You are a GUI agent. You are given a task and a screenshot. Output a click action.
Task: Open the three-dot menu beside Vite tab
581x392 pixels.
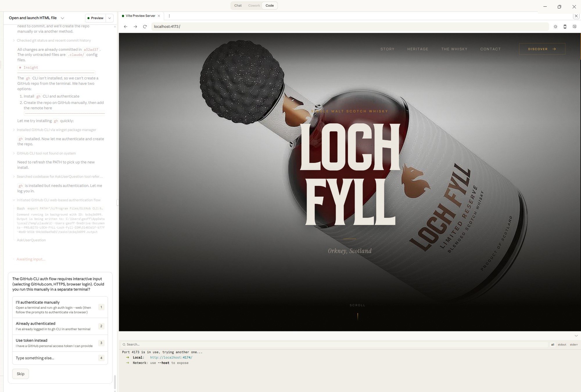(169, 16)
